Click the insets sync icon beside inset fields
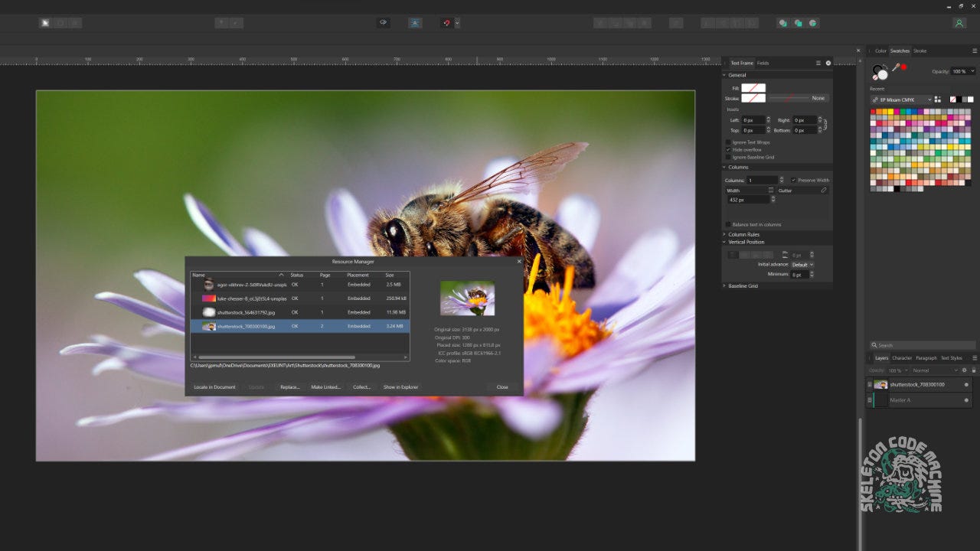 click(825, 125)
